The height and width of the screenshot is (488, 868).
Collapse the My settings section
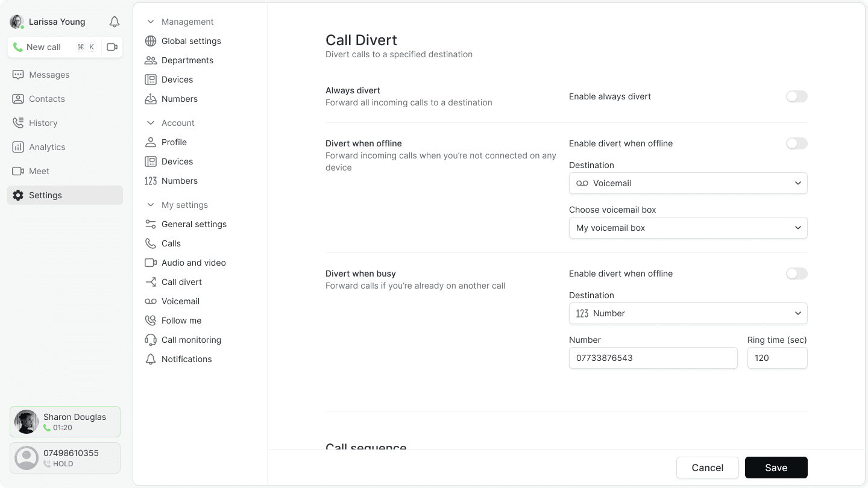coord(151,205)
